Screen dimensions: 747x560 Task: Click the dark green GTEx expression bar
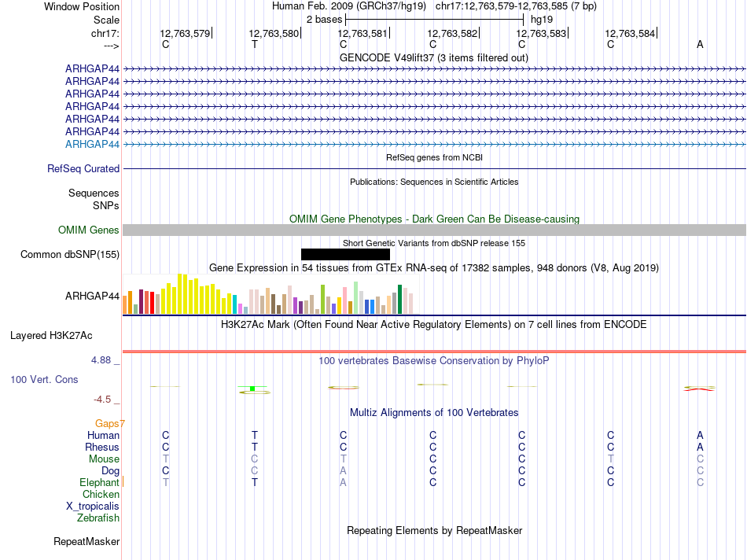pos(399,300)
